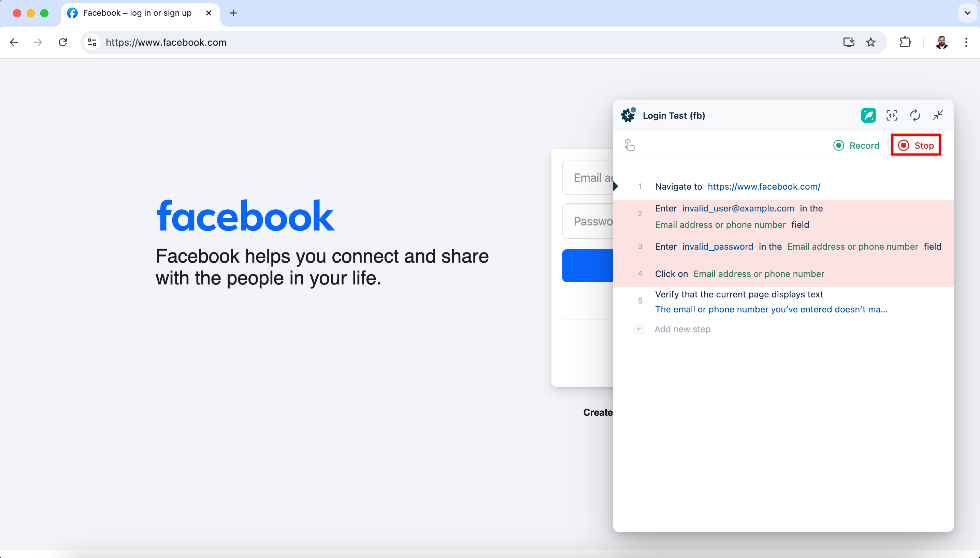The image size is (980, 558).
Task: Click the refresh sync icon in recorder panel
Action: click(x=915, y=115)
